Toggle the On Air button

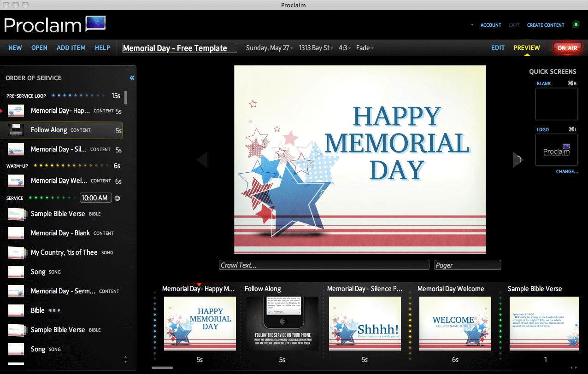(x=567, y=48)
